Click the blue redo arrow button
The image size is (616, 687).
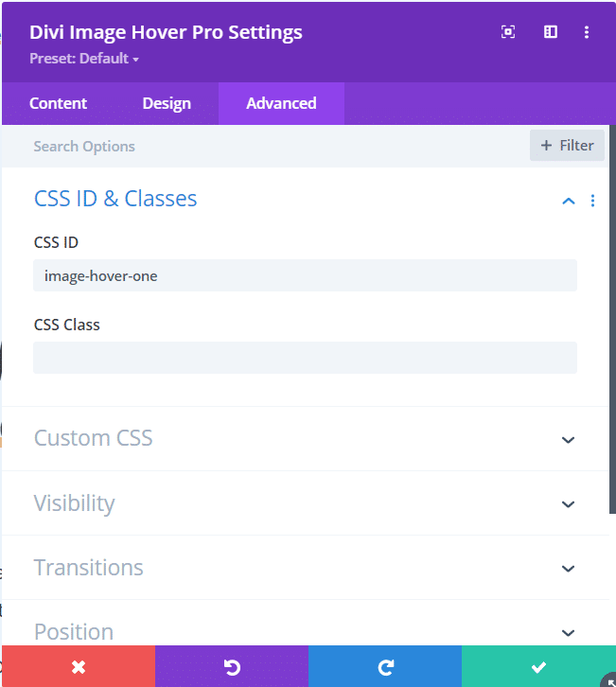tap(385, 667)
